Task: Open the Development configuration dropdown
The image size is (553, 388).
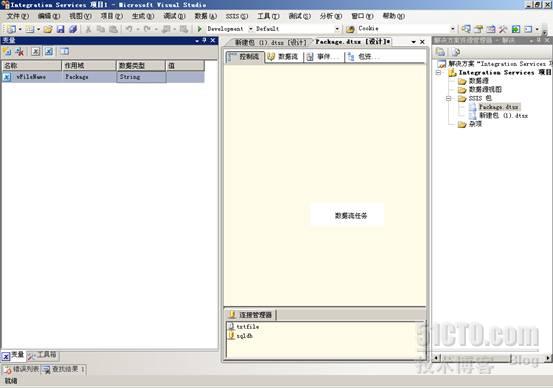Action: (251, 29)
